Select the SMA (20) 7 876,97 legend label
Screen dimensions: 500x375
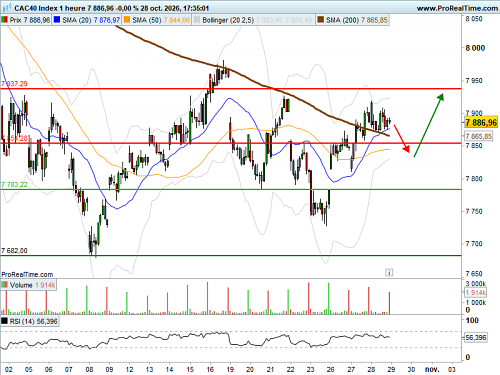coord(91,20)
